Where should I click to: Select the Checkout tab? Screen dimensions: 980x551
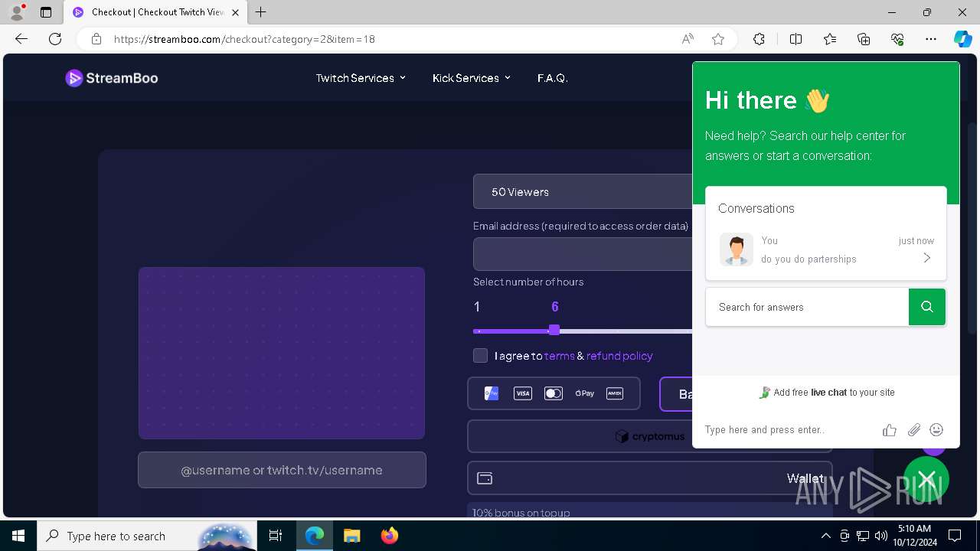click(156, 12)
